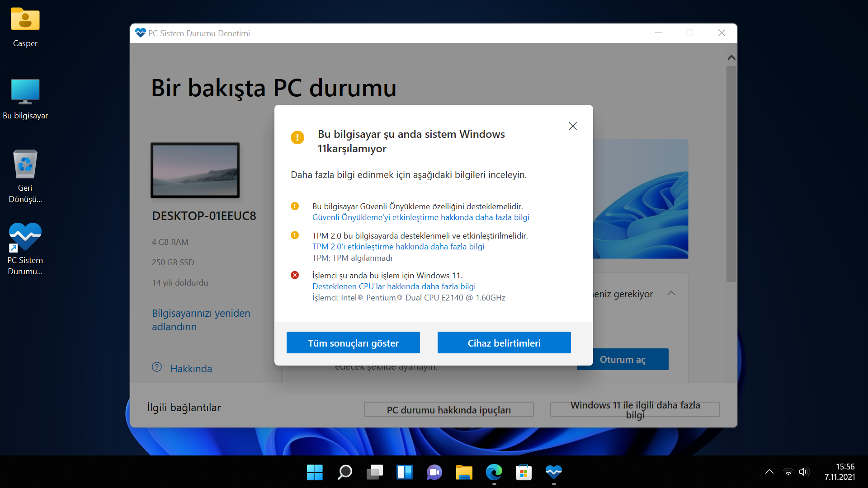
Task: Open Microsoft Store from taskbar
Action: point(524,473)
